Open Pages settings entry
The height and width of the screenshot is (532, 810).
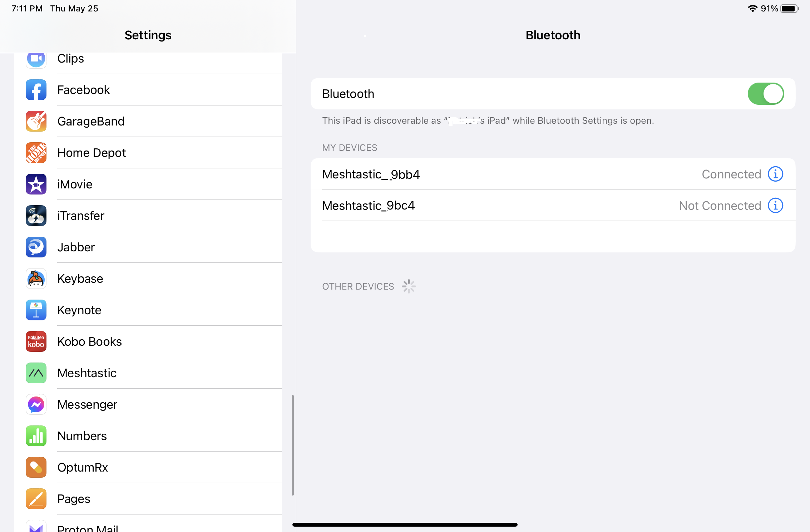click(148, 499)
